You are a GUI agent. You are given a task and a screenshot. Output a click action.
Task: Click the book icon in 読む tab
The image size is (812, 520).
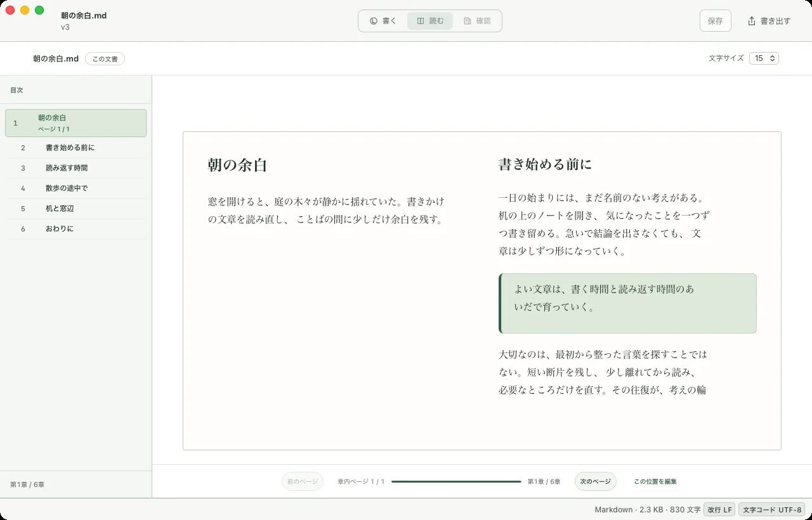(x=421, y=21)
